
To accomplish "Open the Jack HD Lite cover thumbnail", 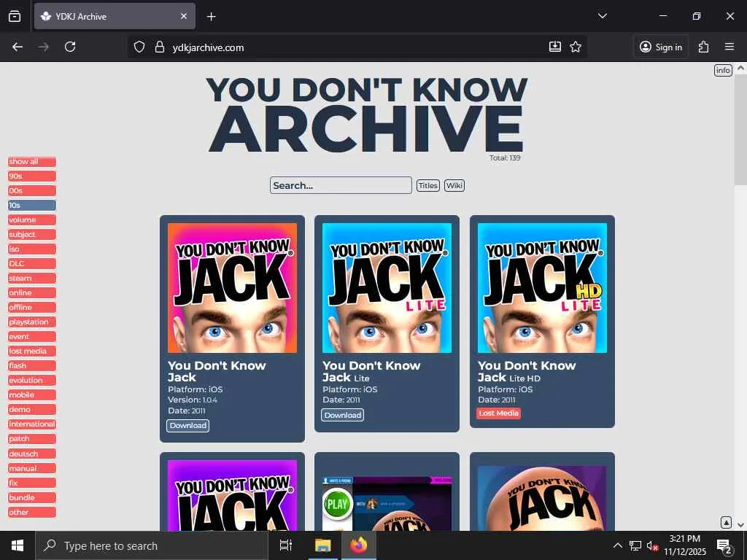I will coord(542,288).
